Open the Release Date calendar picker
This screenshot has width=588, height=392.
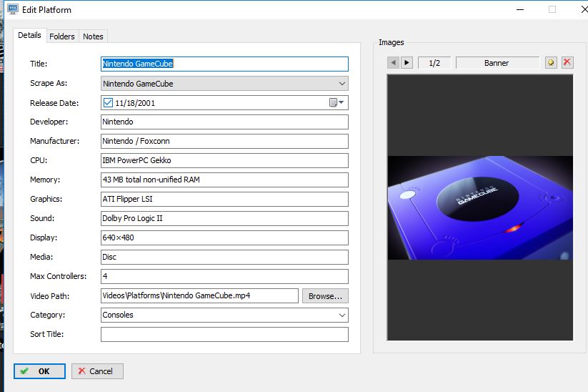tap(337, 102)
